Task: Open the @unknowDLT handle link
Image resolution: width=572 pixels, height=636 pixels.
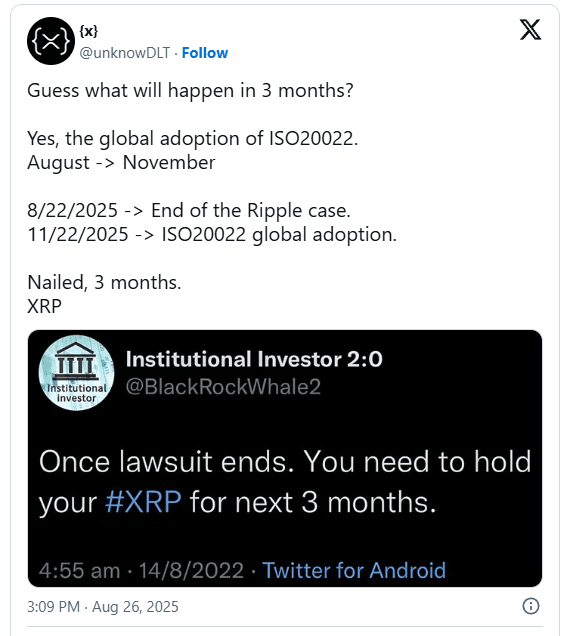Action: [125, 53]
